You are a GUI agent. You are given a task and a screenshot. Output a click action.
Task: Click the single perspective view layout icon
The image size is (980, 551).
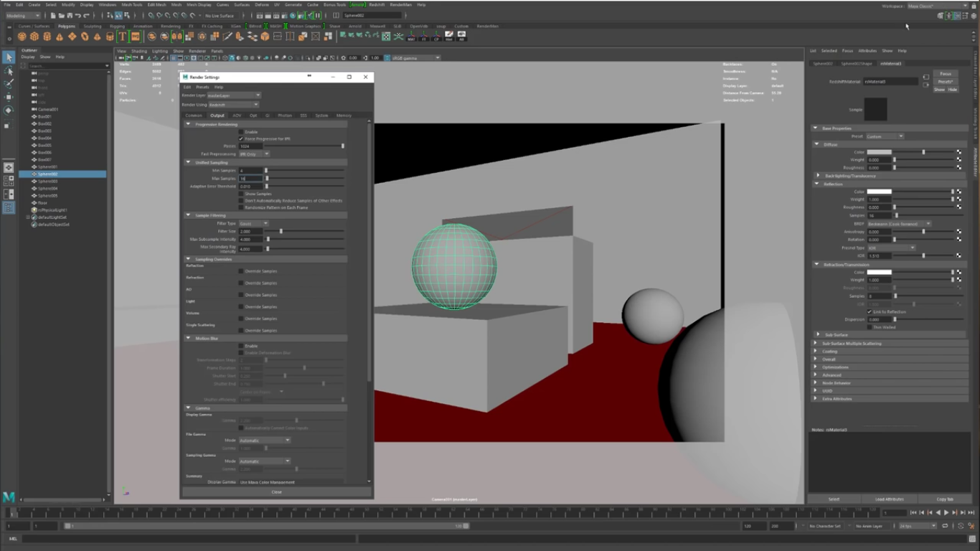9,167
